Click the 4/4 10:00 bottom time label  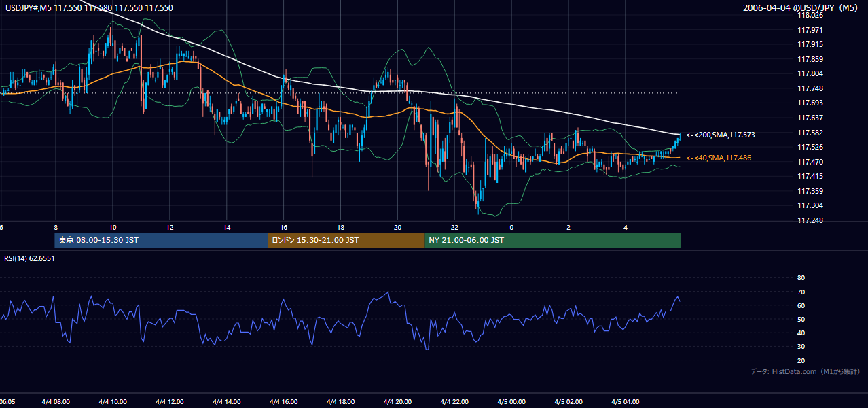(113, 402)
